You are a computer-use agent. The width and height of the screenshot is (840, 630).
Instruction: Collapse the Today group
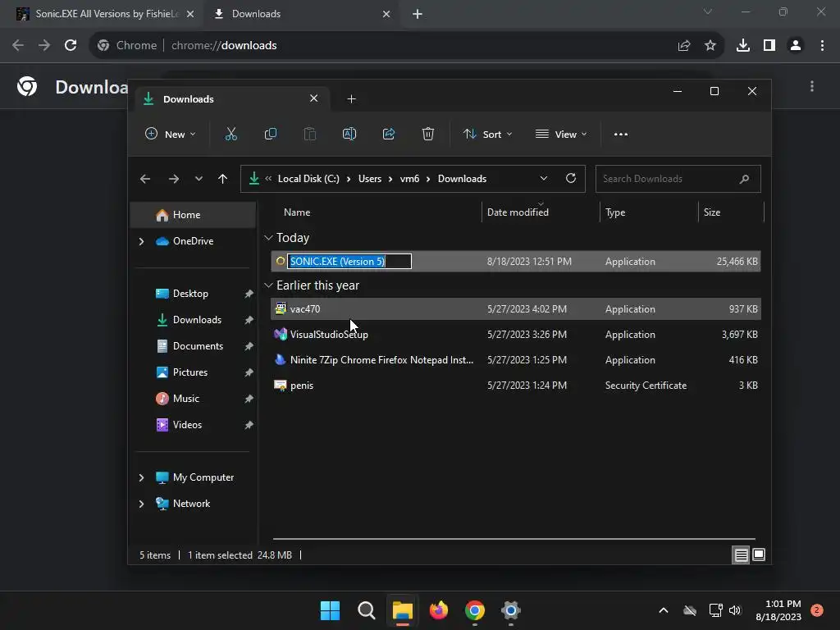(x=268, y=237)
